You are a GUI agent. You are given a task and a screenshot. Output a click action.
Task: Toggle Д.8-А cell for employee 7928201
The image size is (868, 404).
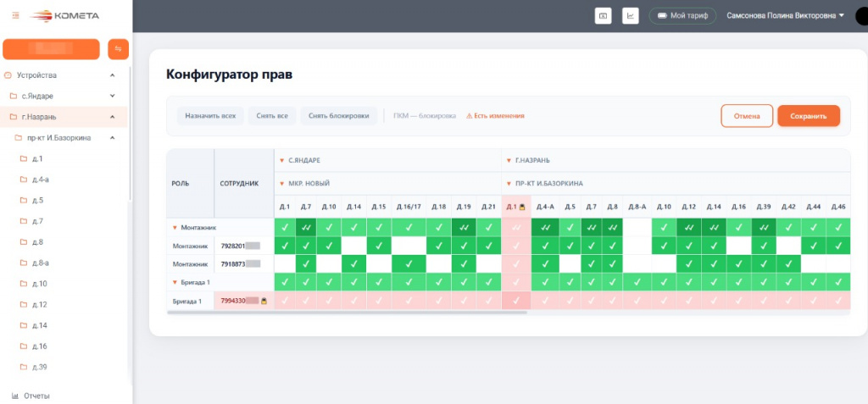637,245
